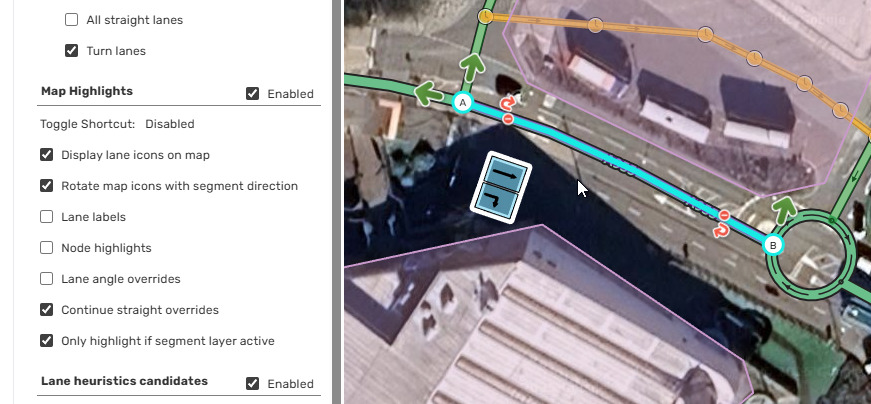Viewport: 871px width, 404px height.
Task: Click node A marker on the segment
Action: (462, 103)
